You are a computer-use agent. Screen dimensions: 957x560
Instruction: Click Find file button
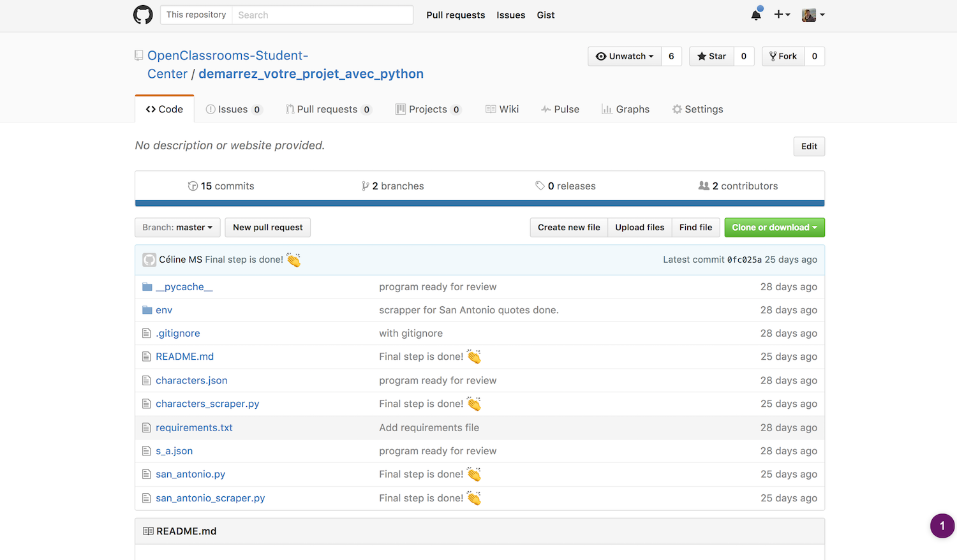click(696, 228)
